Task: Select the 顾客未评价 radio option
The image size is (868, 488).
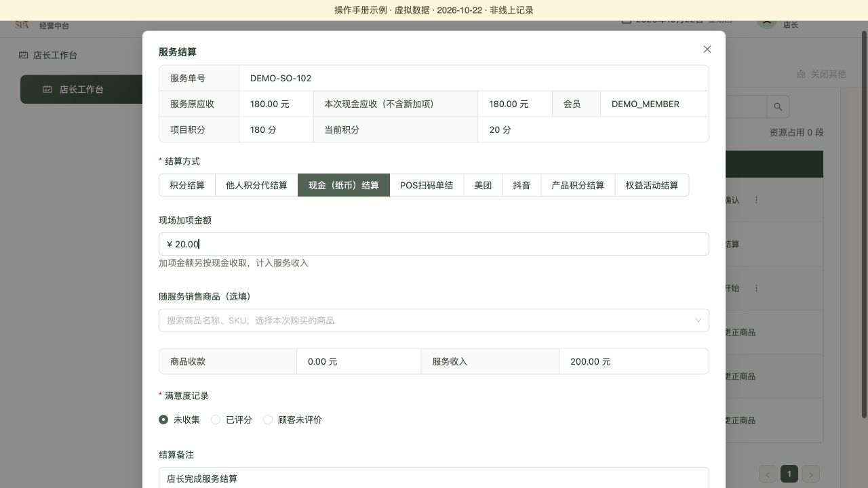Action: [x=268, y=420]
